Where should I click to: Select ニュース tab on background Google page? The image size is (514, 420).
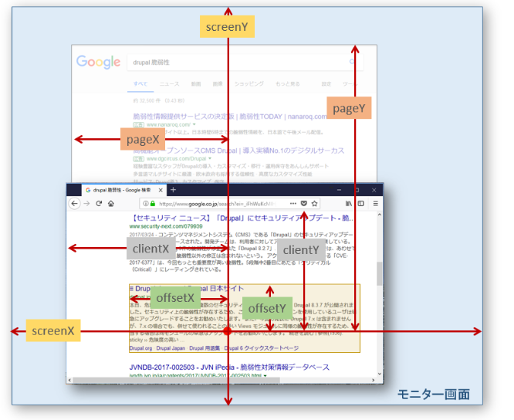point(170,84)
